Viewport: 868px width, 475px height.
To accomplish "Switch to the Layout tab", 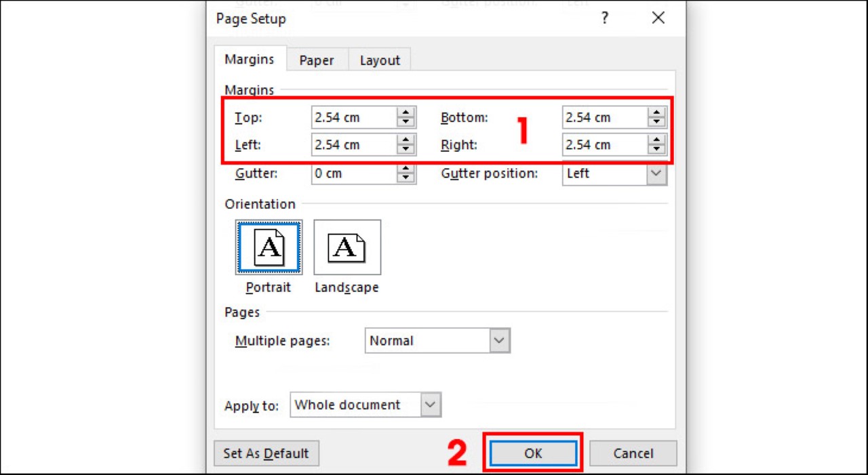I will [x=380, y=60].
